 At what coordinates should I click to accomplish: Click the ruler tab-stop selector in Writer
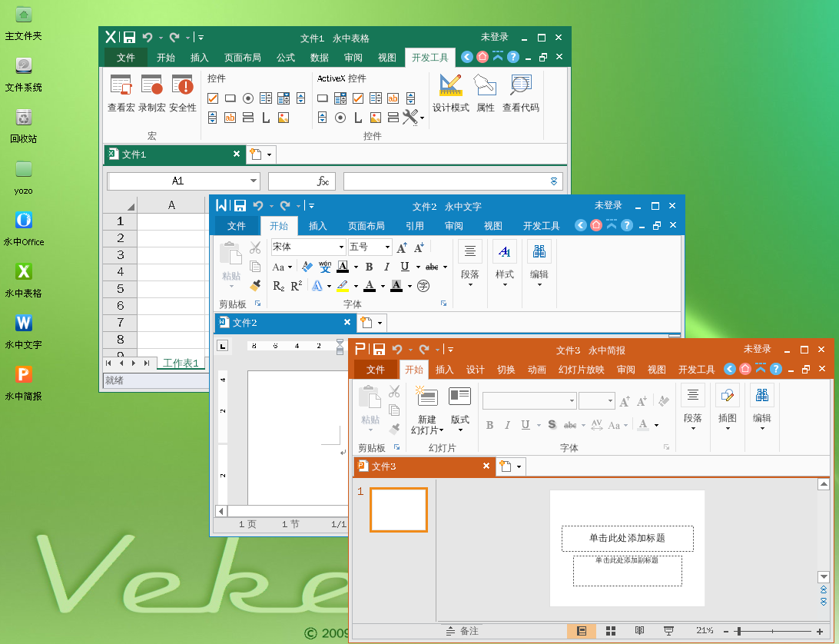(x=222, y=346)
